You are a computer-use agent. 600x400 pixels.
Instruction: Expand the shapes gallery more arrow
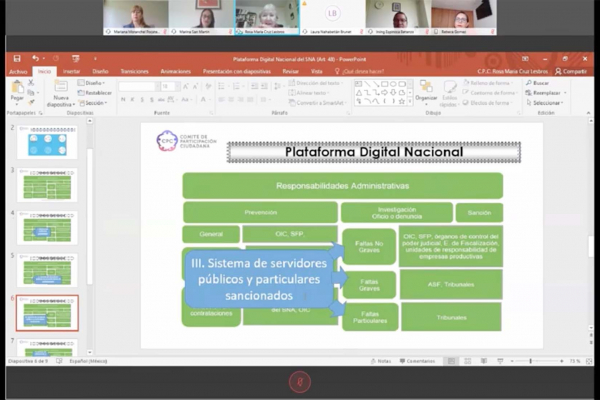click(410, 101)
